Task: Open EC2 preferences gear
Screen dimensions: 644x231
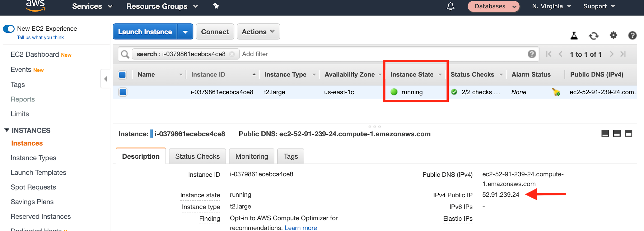Action: tap(613, 36)
